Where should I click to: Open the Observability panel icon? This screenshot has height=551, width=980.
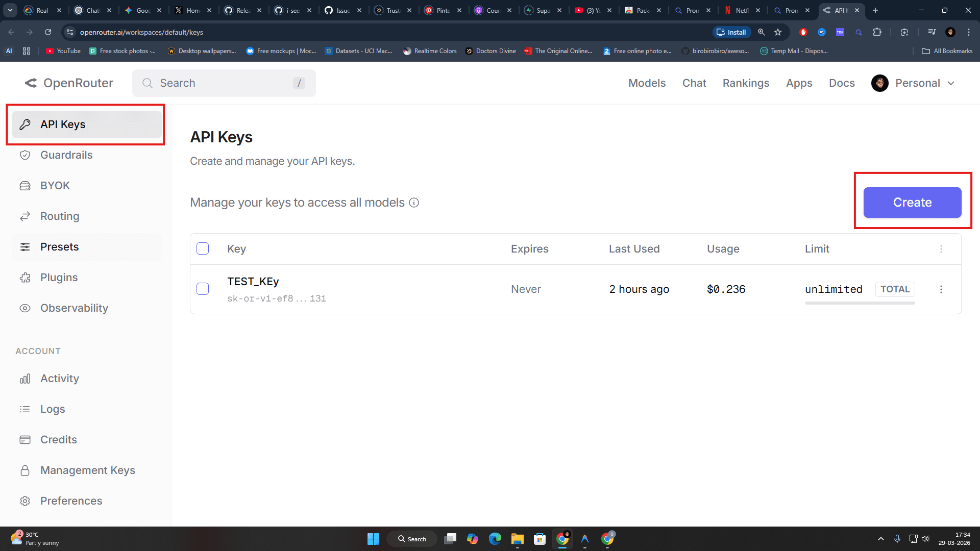(25, 308)
